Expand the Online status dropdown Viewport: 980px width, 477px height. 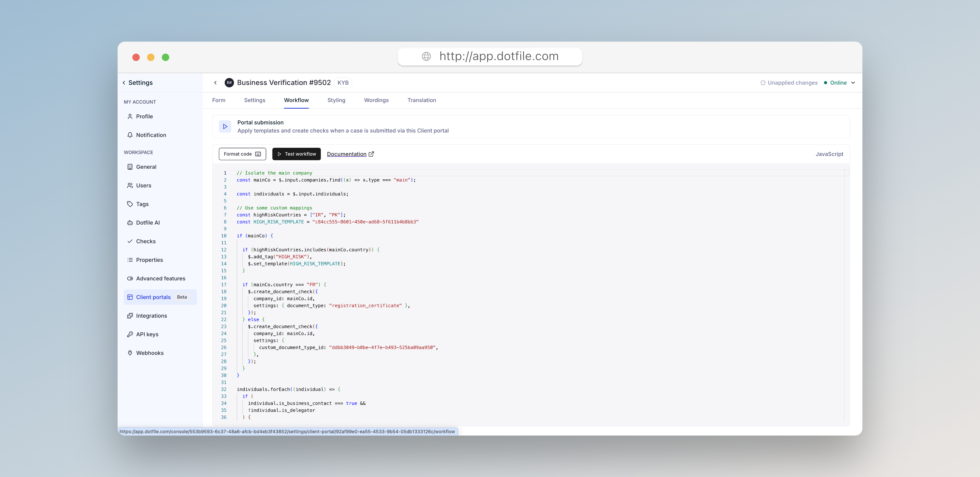click(853, 83)
